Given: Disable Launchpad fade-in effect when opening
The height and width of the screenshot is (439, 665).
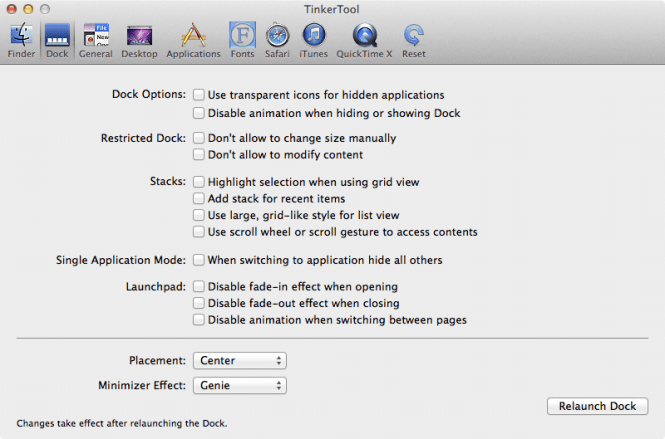Looking at the screenshot, I should (199, 287).
